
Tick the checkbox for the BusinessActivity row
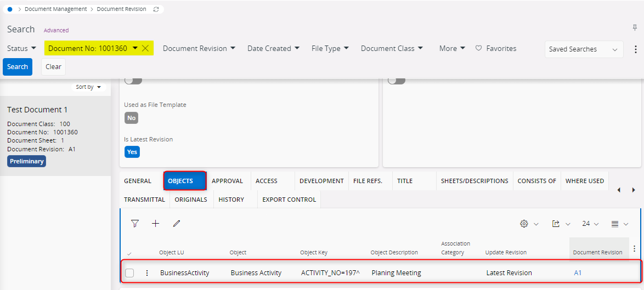click(129, 273)
